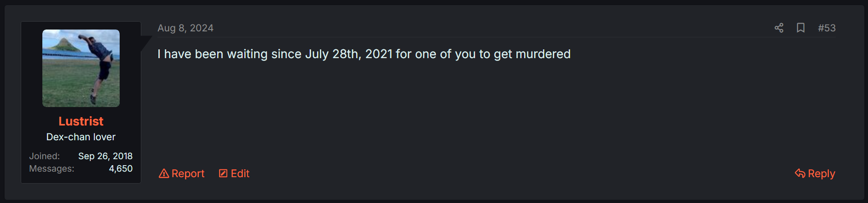The image size is (868, 203).
Task: Open the Lustrist username profile link
Action: (x=81, y=121)
